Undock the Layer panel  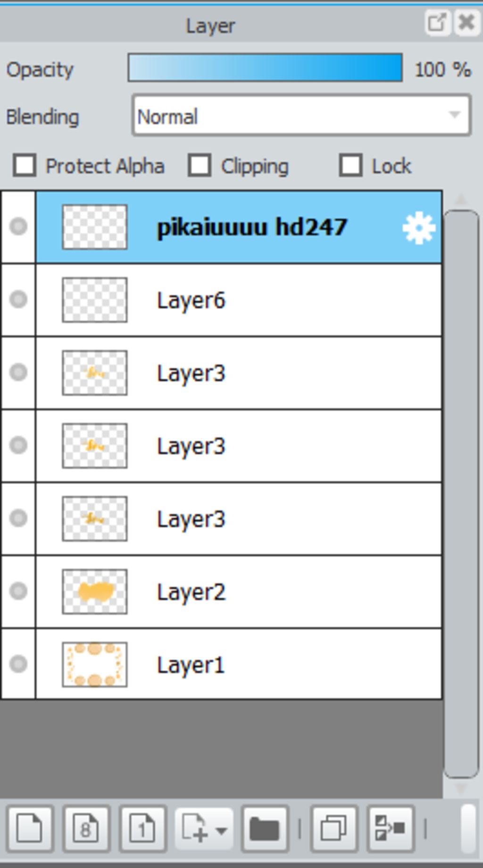click(x=436, y=22)
